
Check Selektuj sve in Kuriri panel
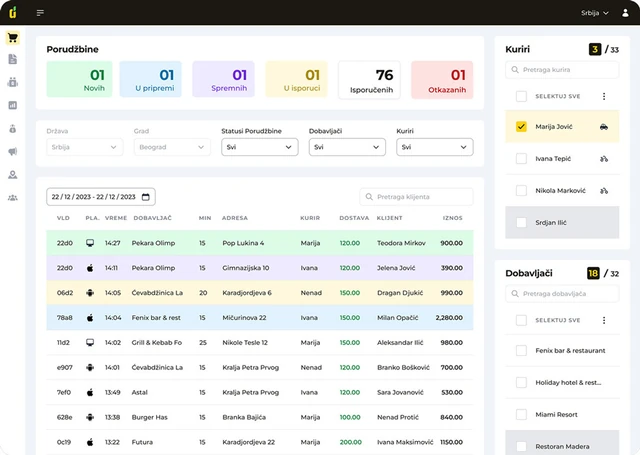(521, 96)
